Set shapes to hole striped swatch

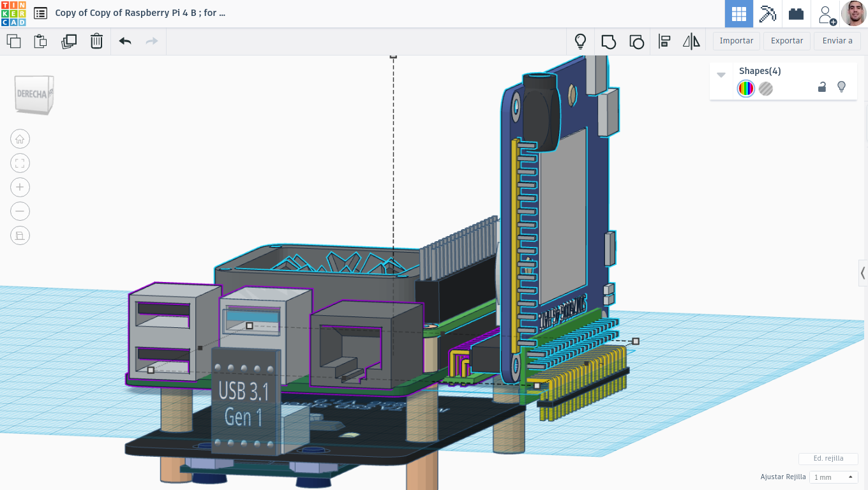[x=766, y=89]
